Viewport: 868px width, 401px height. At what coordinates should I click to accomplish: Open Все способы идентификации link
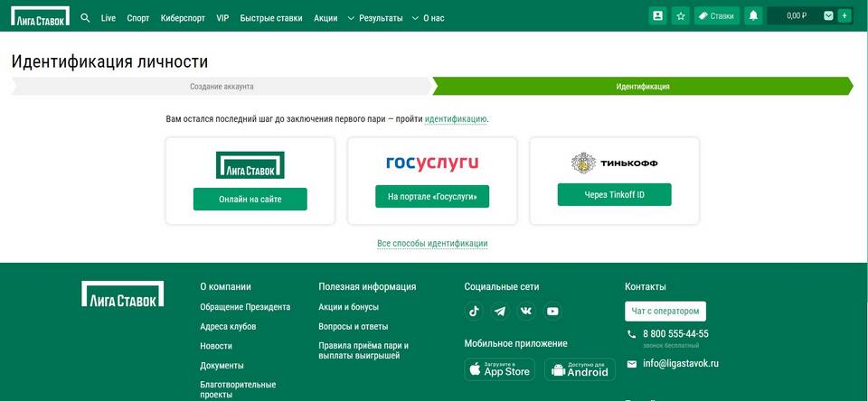point(432,244)
